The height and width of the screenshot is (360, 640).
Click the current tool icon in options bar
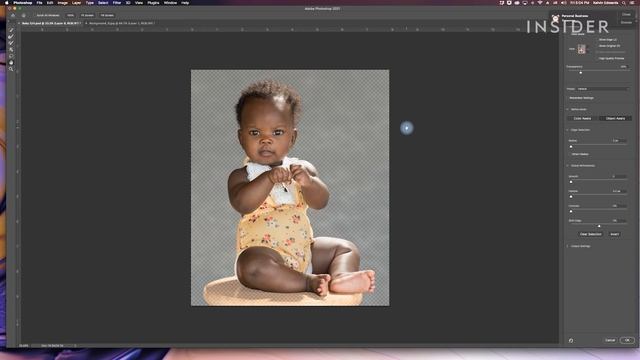point(24,16)
